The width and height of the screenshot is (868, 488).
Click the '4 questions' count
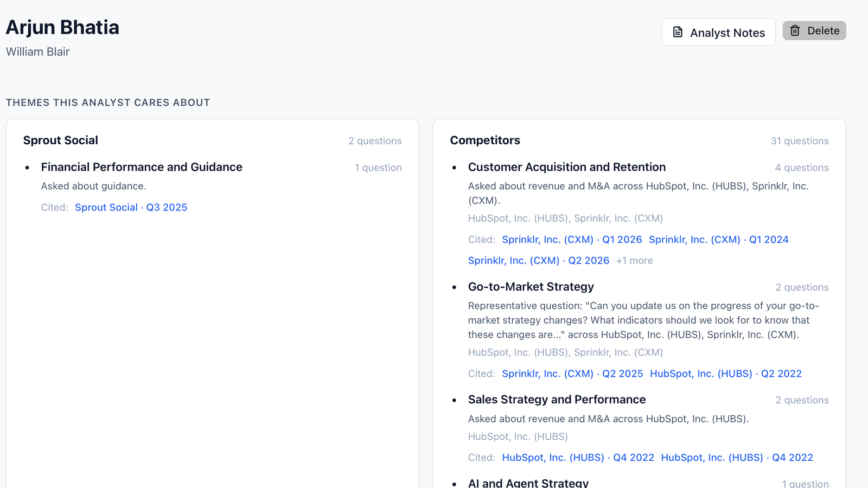802,168
